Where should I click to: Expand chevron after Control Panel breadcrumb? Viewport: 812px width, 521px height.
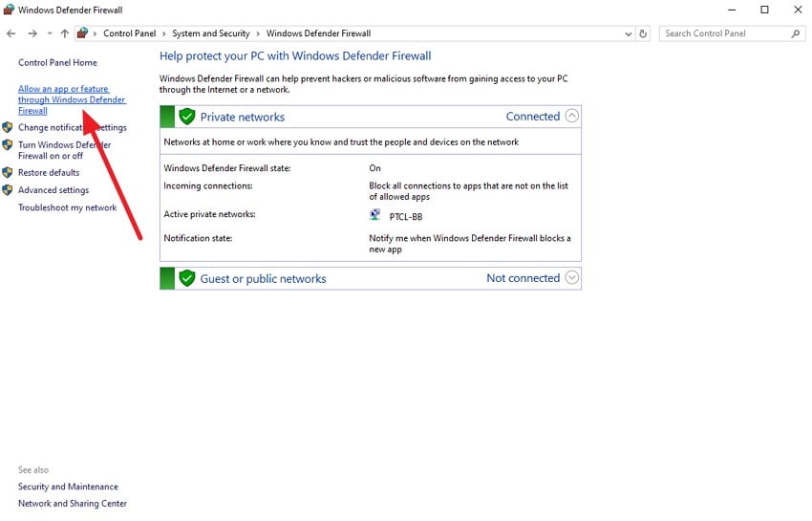[164, 33]
